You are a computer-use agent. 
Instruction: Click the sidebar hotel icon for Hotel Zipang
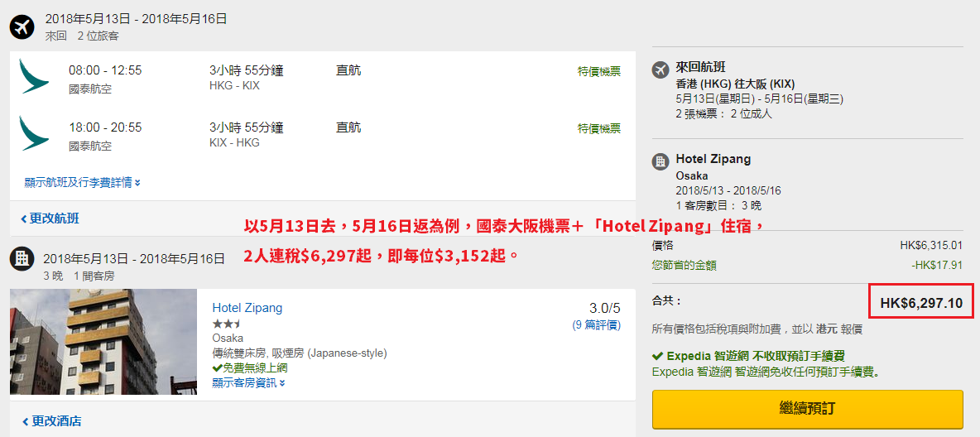coord(660,161)
